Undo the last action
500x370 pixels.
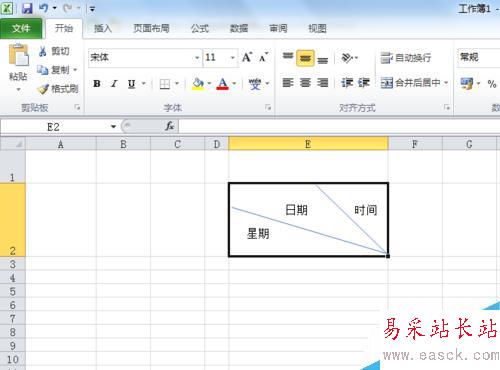pos(44,8)
